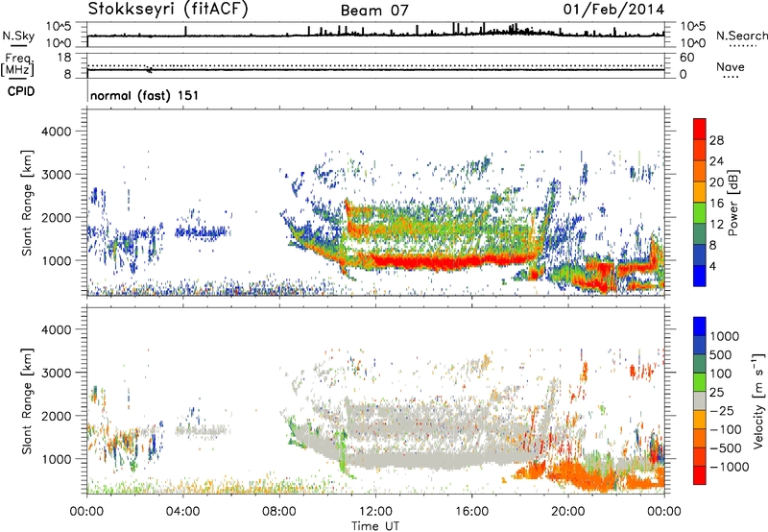Select the Velocity [m s-1] colorbar title

[x=758, y=400]
